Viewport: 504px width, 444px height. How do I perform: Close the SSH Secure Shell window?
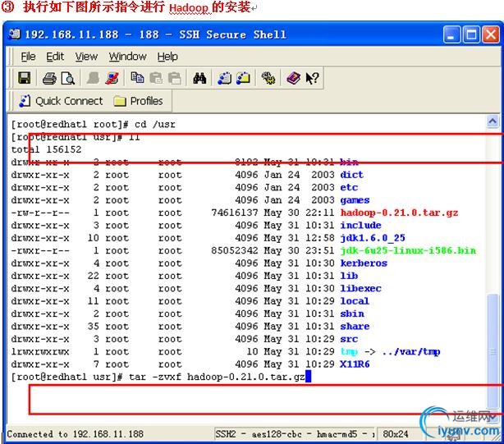[491, 34]
